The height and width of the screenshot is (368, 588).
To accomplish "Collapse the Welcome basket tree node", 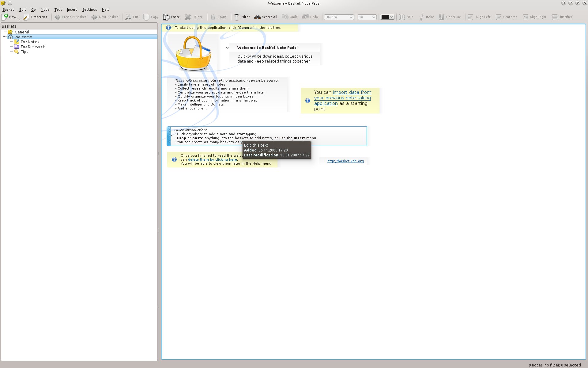I will pos(4,37).
